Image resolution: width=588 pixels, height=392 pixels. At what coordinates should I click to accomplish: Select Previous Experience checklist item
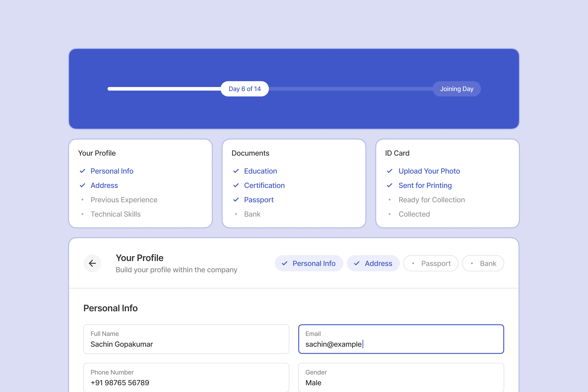(x=124, y=200)
